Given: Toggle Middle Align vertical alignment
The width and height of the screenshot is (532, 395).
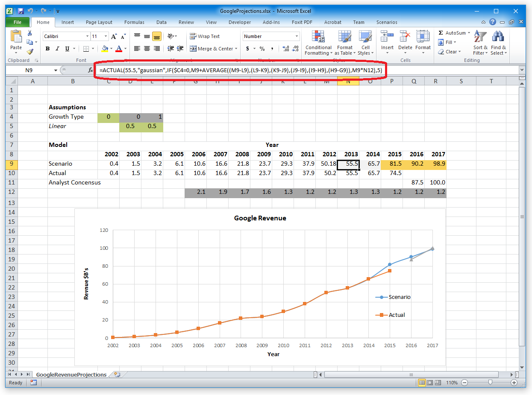Looking at the screenshot, I should pyautogui.click(x=147, y=36).
